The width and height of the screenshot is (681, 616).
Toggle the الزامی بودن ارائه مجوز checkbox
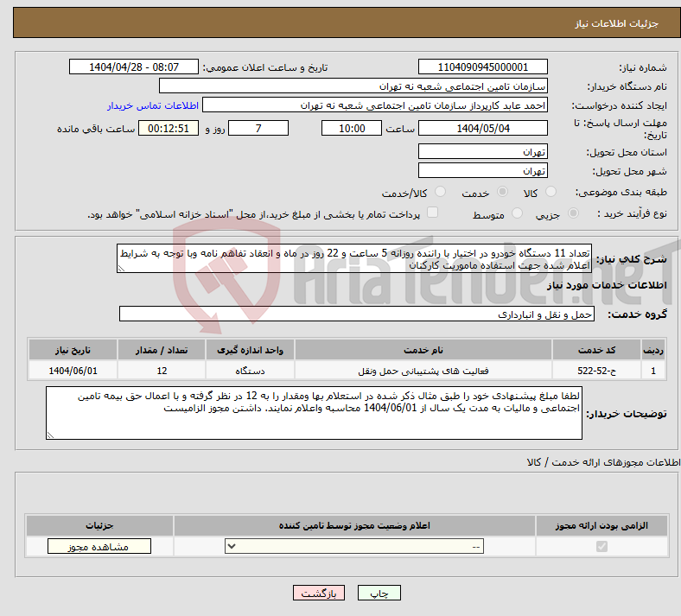click(602, 546)
